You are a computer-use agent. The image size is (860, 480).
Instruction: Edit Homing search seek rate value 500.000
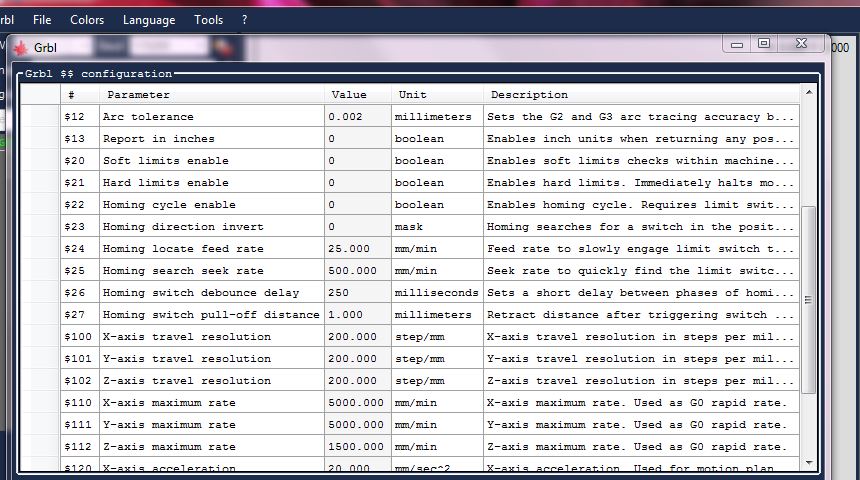click(x=358, y=270)
